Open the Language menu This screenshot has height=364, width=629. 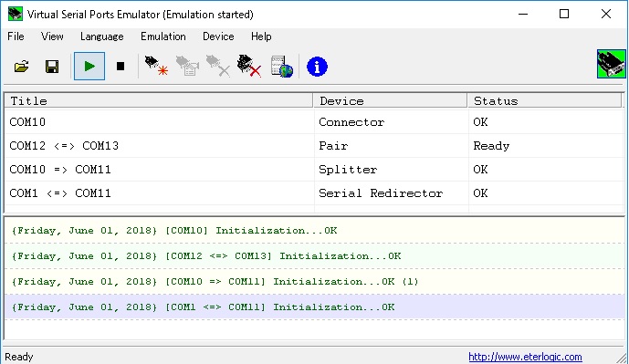(x=102, y=36)
